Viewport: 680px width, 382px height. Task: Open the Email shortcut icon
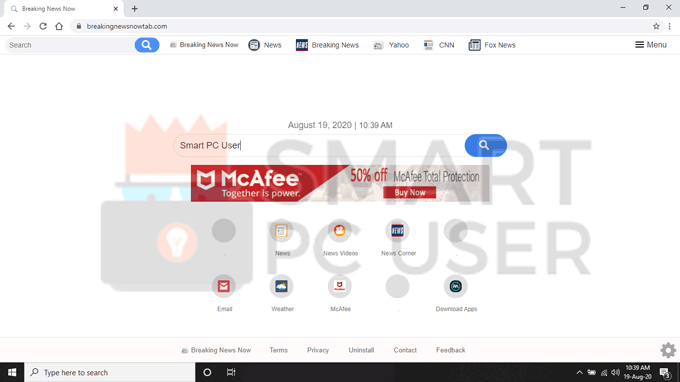[224, 286]
